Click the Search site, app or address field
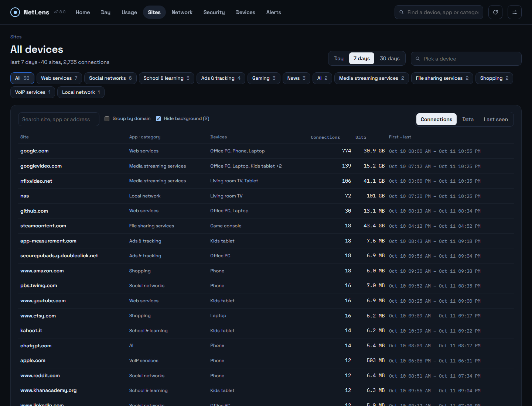The image size is (532, 406). tap(59, 119)
